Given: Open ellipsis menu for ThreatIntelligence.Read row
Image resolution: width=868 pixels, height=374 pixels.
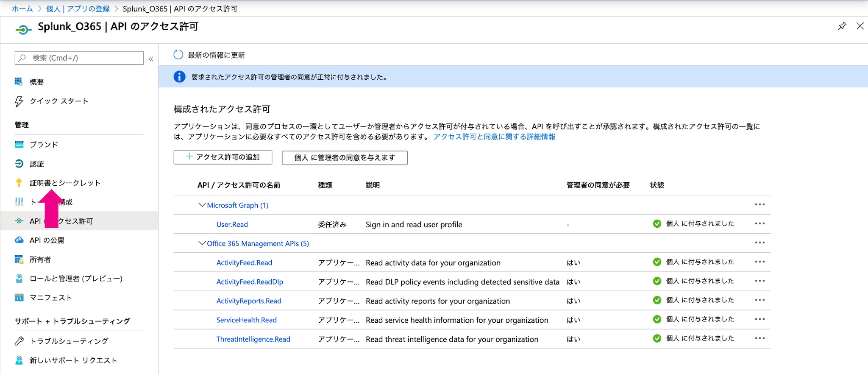Looking at the screenshot, I should point(759,338).
